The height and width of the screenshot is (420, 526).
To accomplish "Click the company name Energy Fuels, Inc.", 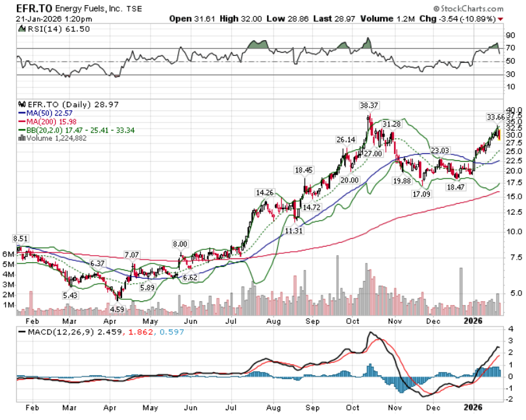I will (88, 8).
